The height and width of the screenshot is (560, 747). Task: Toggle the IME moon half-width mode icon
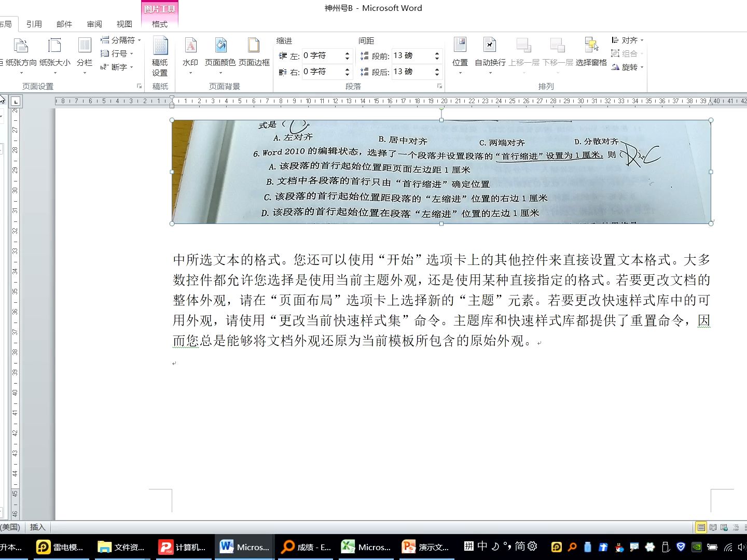pyautogui.click(x=495, y=546)
